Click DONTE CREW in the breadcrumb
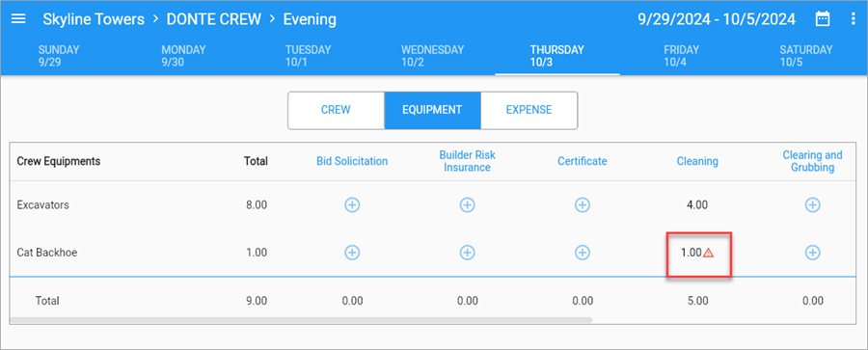 coord(214,19)
